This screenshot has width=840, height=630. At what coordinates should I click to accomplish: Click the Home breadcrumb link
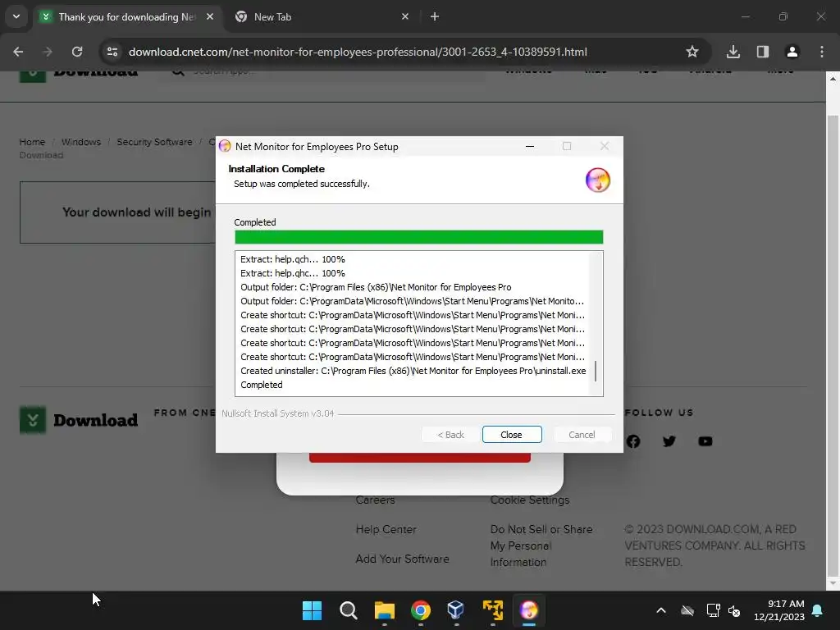pos(32,142)
